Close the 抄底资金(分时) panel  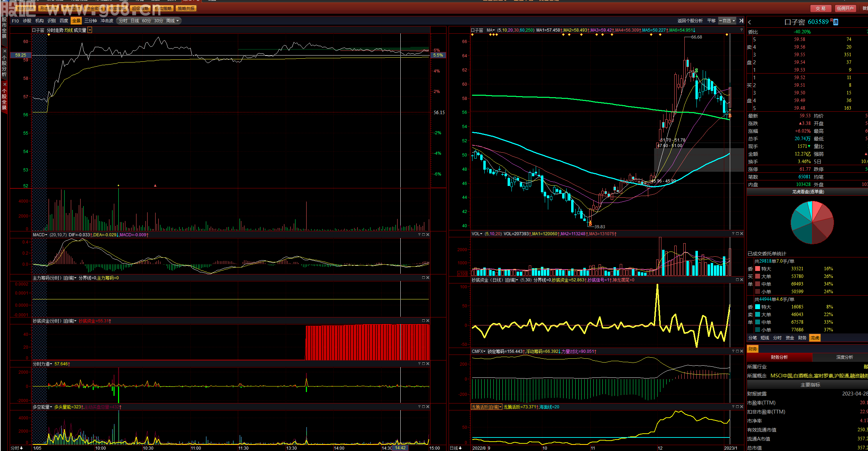[x=428, y=321]
